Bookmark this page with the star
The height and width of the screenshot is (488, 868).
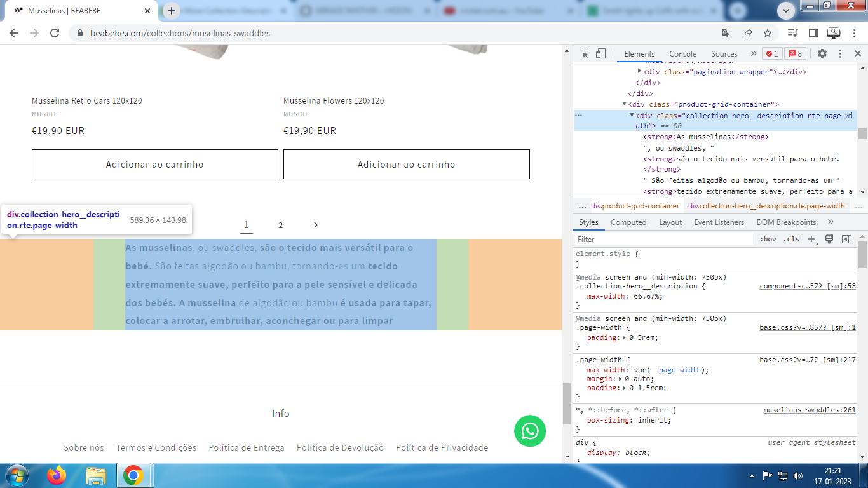point(768,33)
